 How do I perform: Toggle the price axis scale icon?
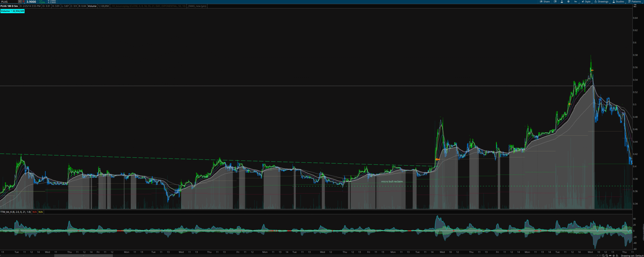click(x=635, y=6)
